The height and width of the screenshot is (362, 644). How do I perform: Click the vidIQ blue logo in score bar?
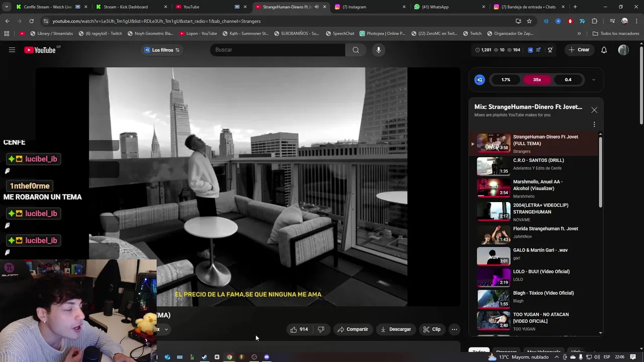479,79
